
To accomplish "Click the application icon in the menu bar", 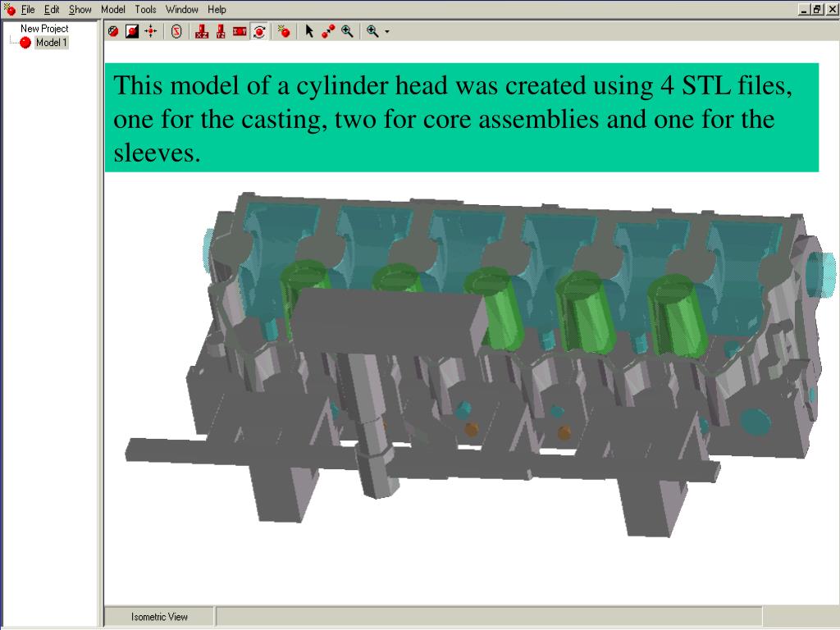I will pyautogui.click(x=10, y=9).
